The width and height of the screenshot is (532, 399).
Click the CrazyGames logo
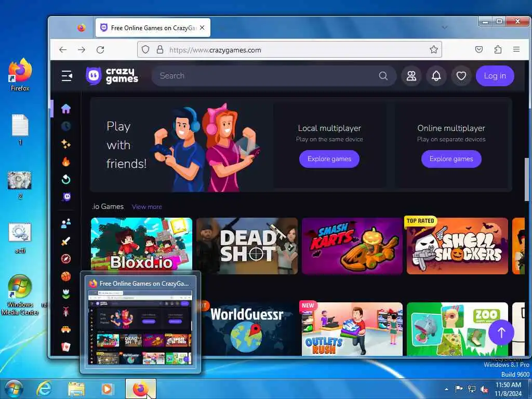click(112, 76)
